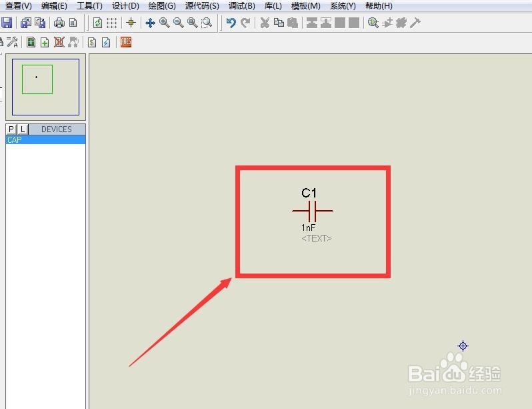The height and width of the screenshot is (409, 532).
Task: Click the 1nF value label
Action: tap(308, 228)
